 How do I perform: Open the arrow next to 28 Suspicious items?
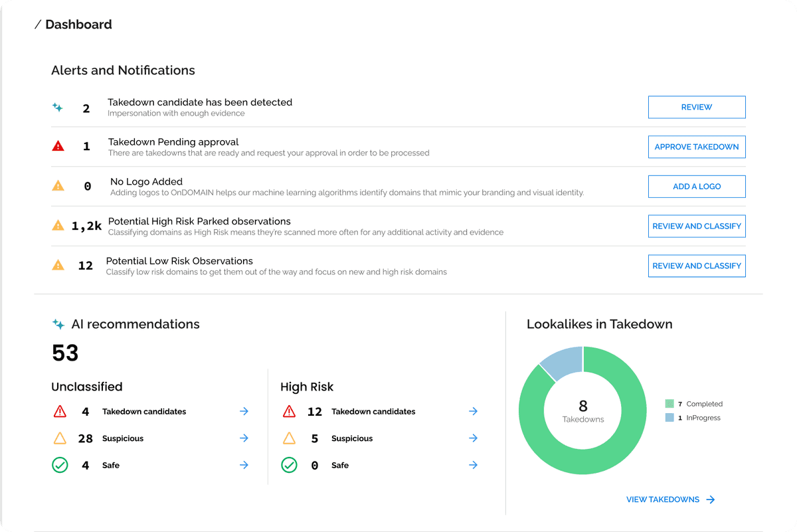(x=244, y=438)
